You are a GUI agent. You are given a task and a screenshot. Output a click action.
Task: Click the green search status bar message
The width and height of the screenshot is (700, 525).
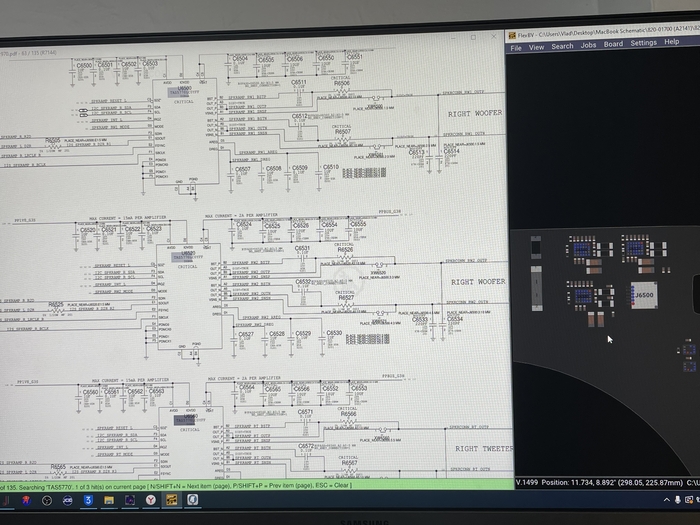coord(177,485)
